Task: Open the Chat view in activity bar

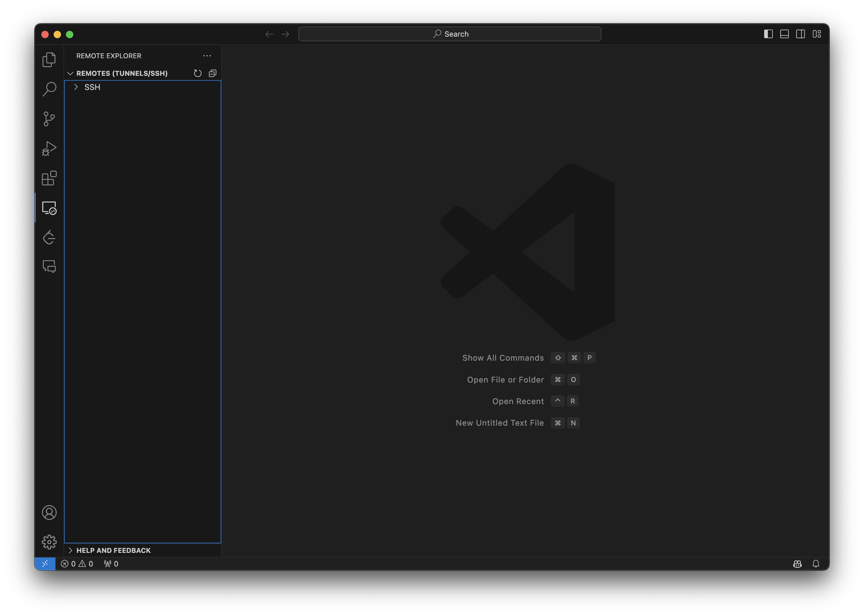Action: click(49, 267)
